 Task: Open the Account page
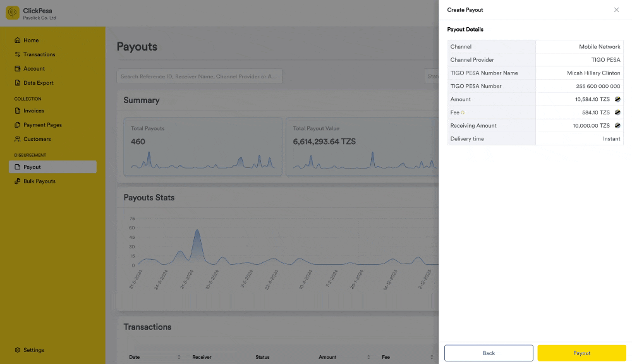pyautogui.click(x=30, y=68)
